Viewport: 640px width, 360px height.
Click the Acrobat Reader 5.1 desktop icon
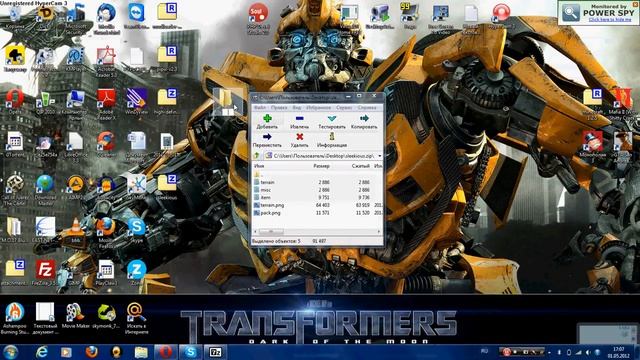106,61
